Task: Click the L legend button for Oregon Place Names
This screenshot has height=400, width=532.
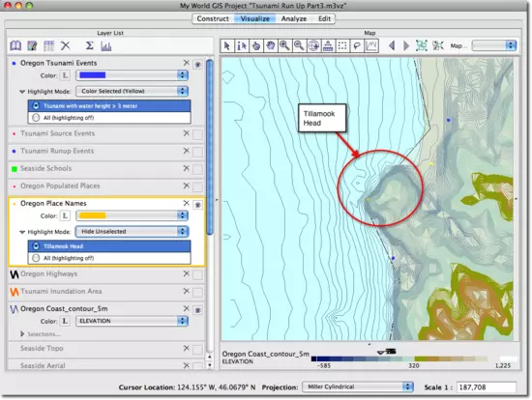Action: click(65, 215)
